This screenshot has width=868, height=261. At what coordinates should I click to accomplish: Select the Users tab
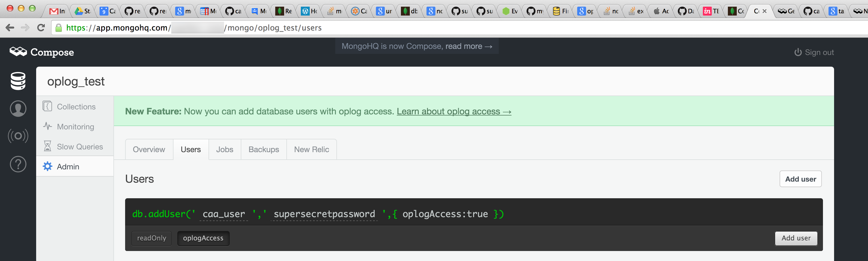pos(191,149)
